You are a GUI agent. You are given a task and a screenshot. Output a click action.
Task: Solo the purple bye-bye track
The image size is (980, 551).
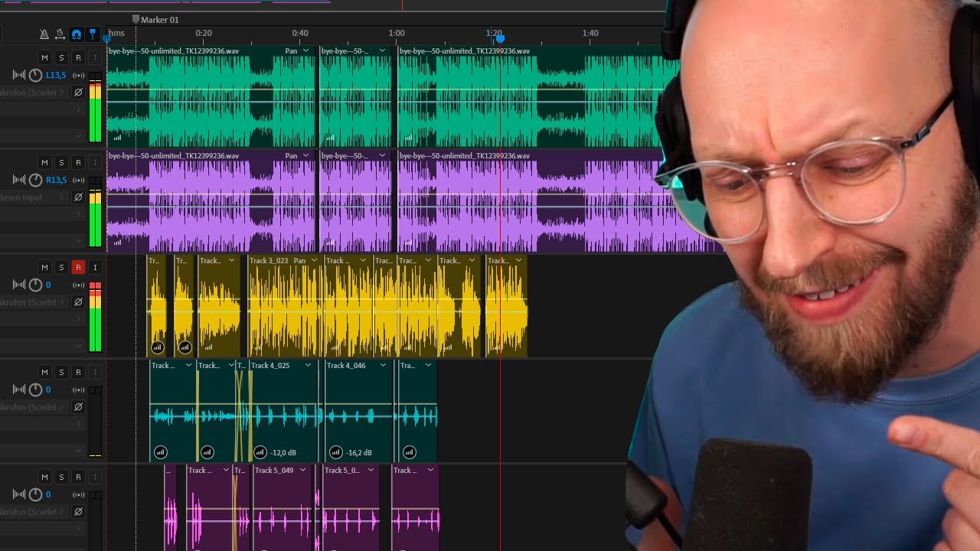click(61, 163)
